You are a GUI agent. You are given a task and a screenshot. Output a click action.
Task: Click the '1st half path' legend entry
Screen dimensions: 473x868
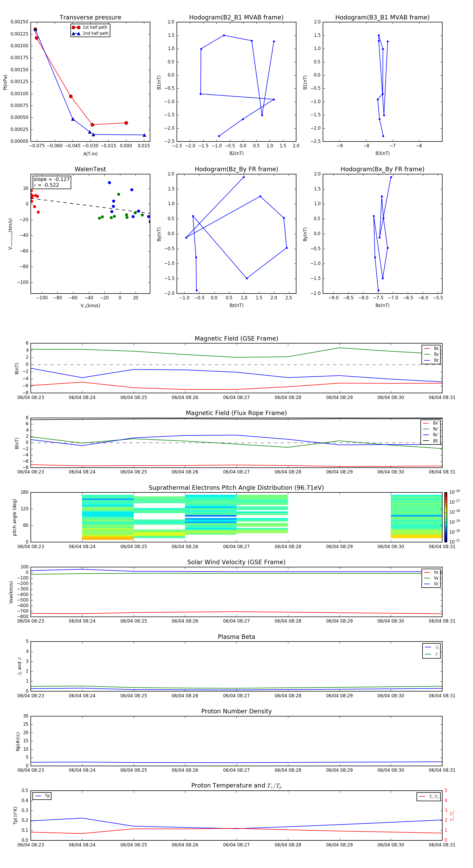pyautogui.click(x=90, y=27)
